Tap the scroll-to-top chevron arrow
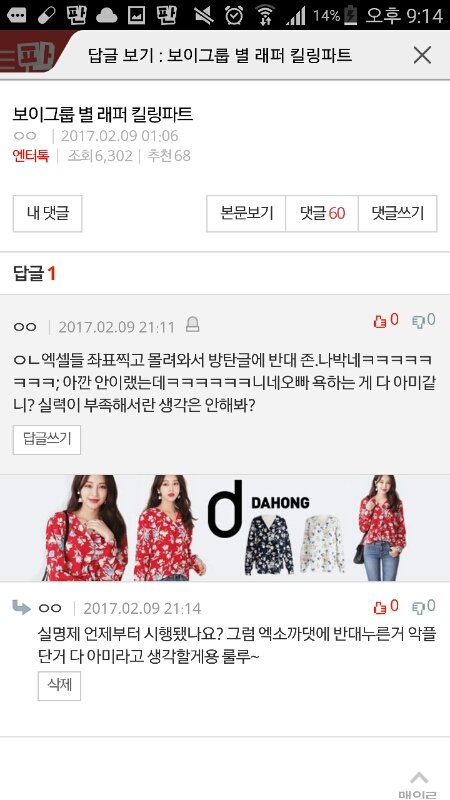Screen dimensions: 450x800 [419, 778]
